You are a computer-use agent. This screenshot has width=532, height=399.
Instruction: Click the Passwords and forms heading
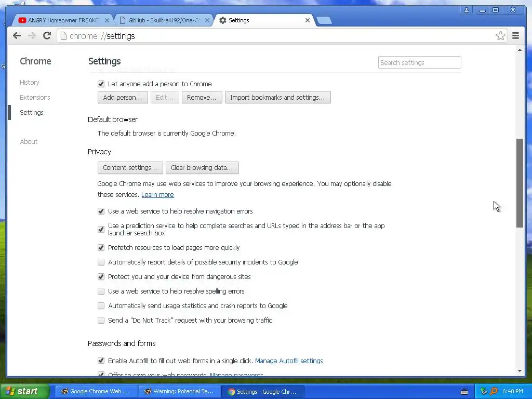pyautogui.click(x=122, y=343)
